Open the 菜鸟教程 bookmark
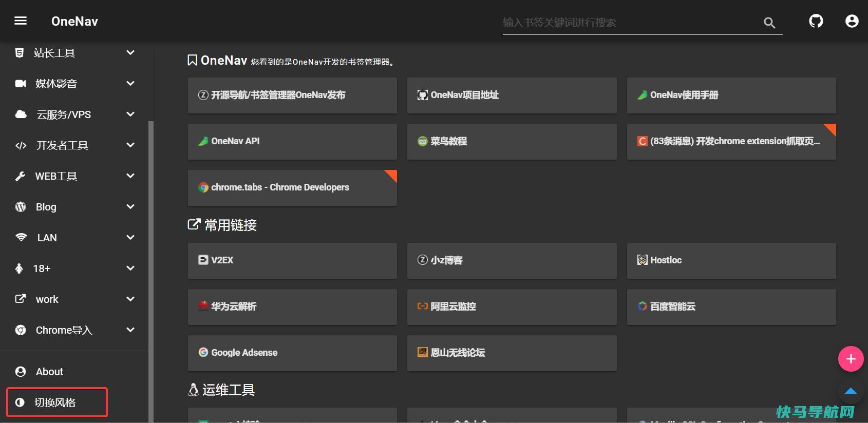The height and width of the screenshot is (423, 868). coord(512,142)
